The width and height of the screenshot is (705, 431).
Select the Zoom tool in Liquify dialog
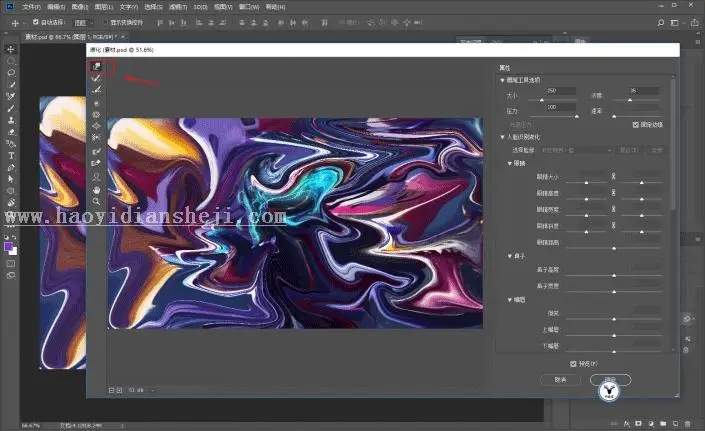[96, 201]
